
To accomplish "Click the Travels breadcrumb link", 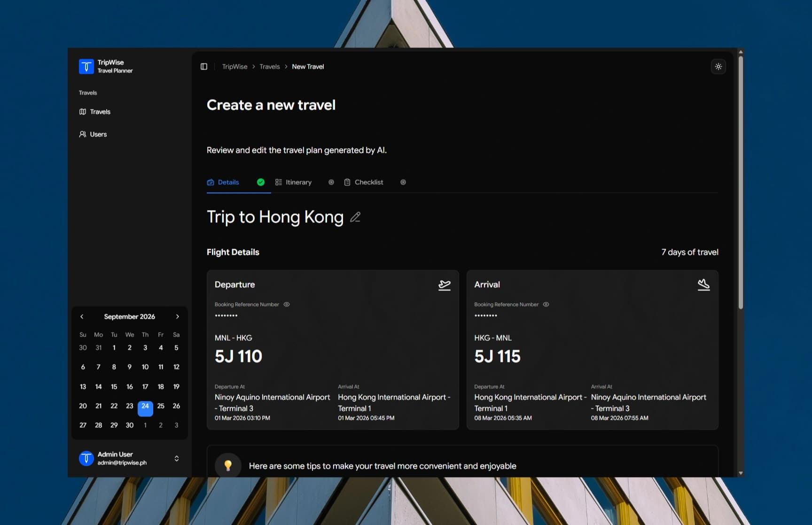I will [x=270, y=67].
